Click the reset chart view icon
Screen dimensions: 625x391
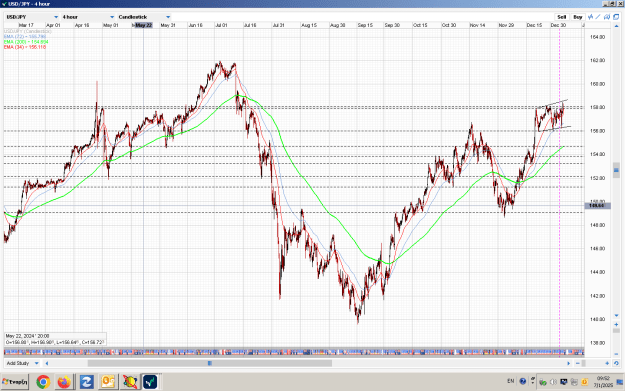coord(616,363)
